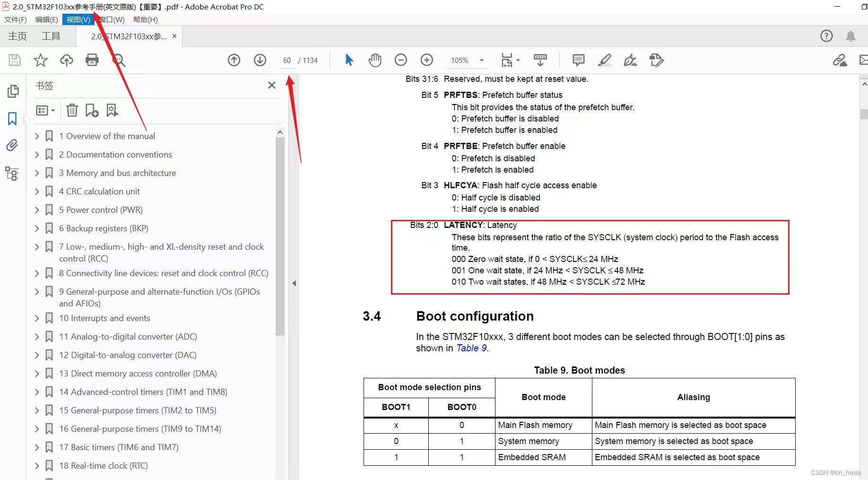Close the STM32F103xx document tab

[174, 36]
